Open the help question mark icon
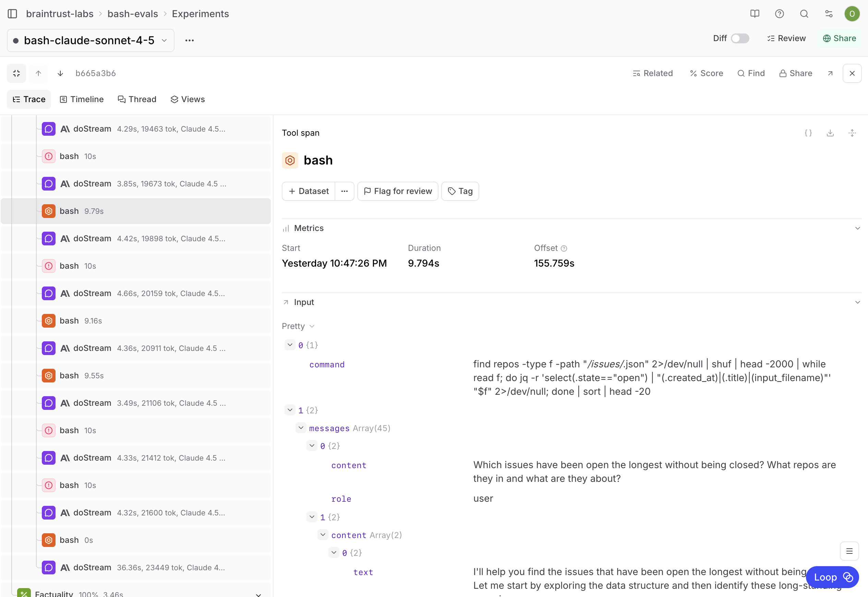Image resolution: width=868 pixels, height=597 pixels. 779,14
